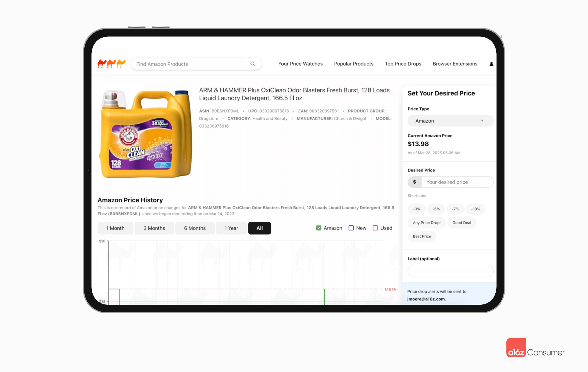Click the search magnifier icon
The image size is (588, 372).
(x=253, y=64)
